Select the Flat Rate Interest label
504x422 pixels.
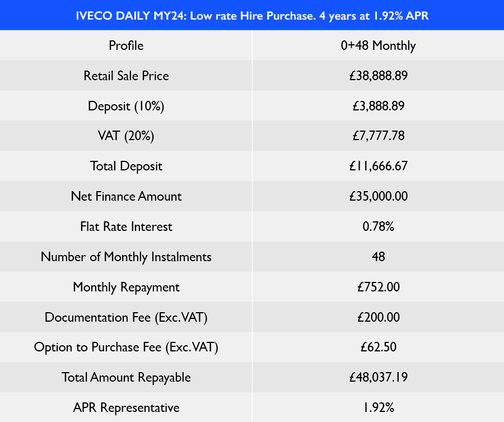click(x=126, y=227)
